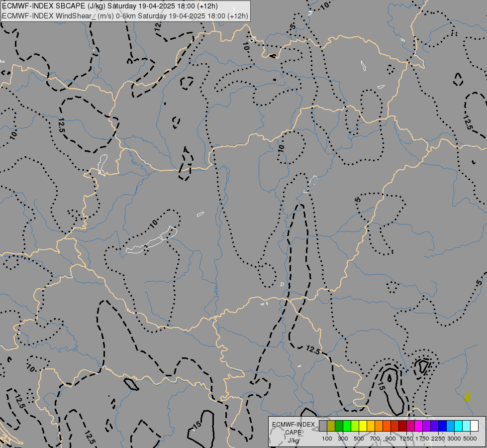
Task: Pick the dark red legend swatch
Action: (403, 426)
